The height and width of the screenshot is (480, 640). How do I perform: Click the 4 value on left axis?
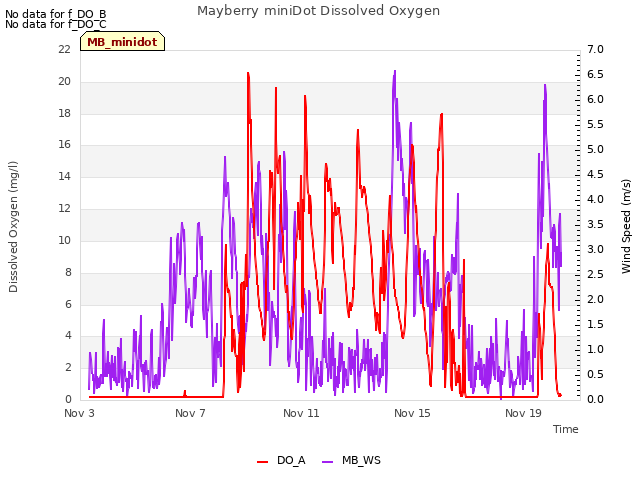(x=68, y=336)
